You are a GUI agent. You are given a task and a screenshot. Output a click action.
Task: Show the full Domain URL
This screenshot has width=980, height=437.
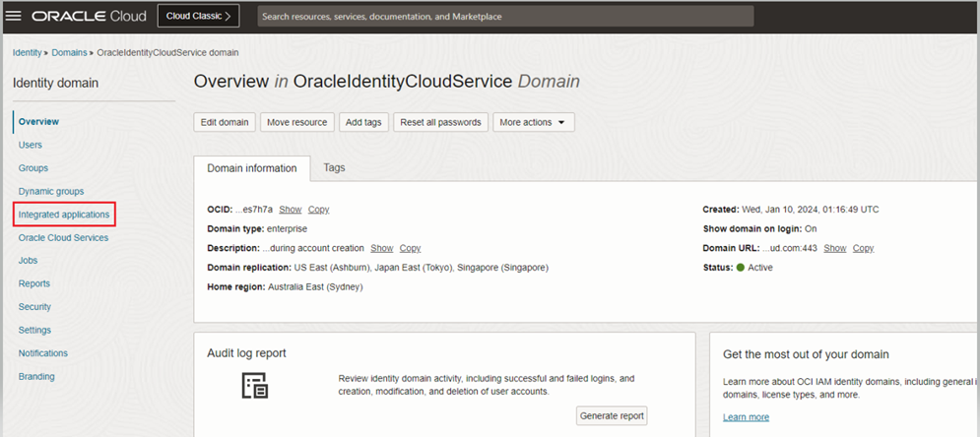coord(835,248)
